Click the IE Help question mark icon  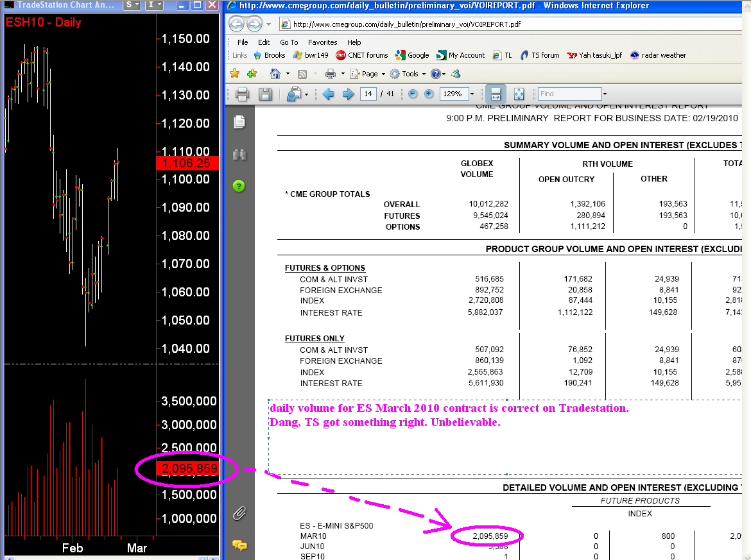[435, 74]
